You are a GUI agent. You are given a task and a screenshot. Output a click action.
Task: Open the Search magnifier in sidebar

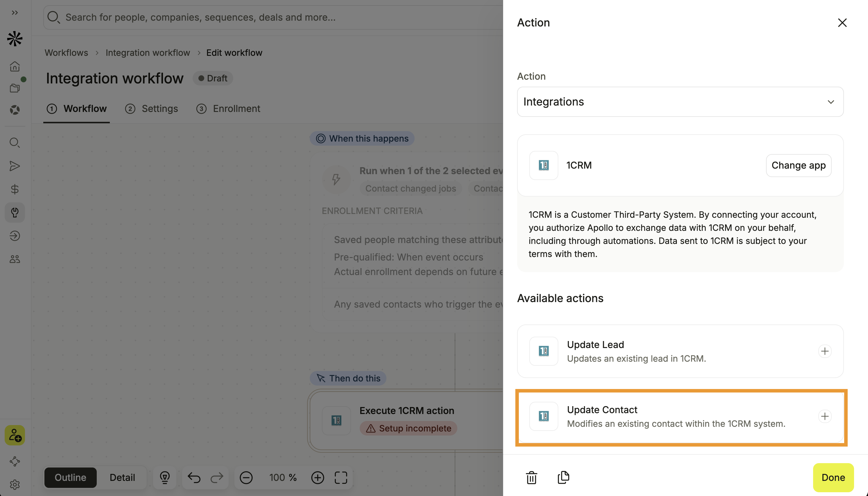pyautogui.click(x=15, y=142)
